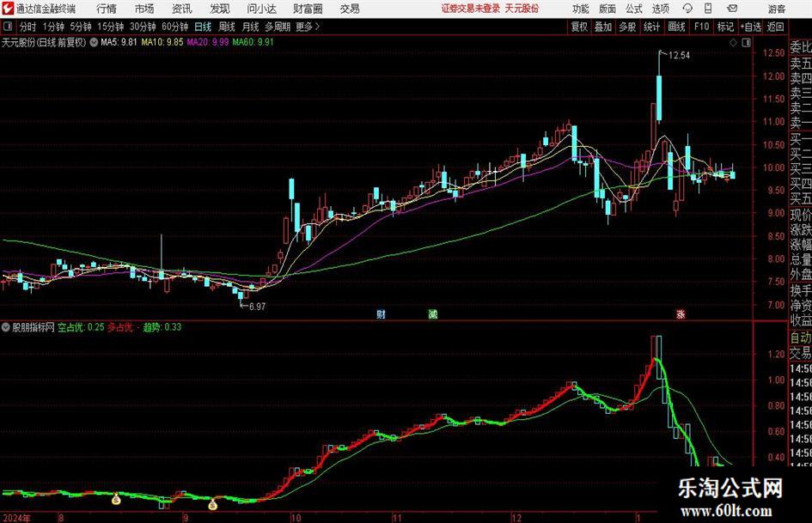
Task: Open the mobile phone icon
Action: click(708, 9)
